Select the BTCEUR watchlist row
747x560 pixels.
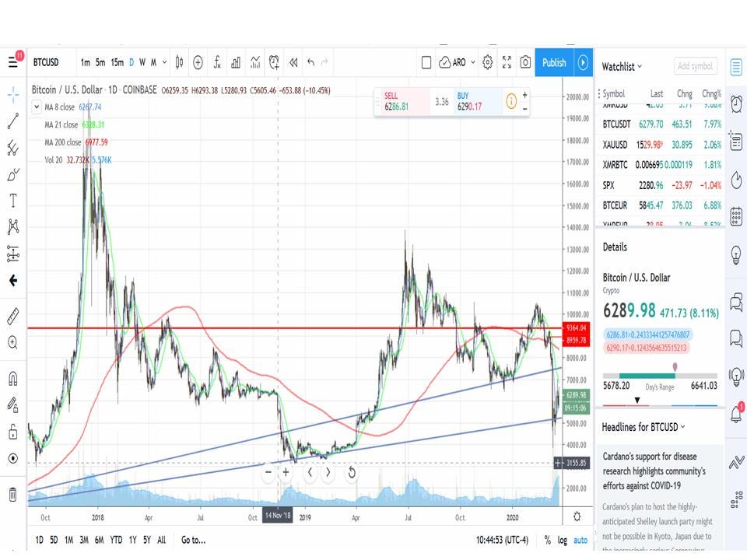click(661, 205)
